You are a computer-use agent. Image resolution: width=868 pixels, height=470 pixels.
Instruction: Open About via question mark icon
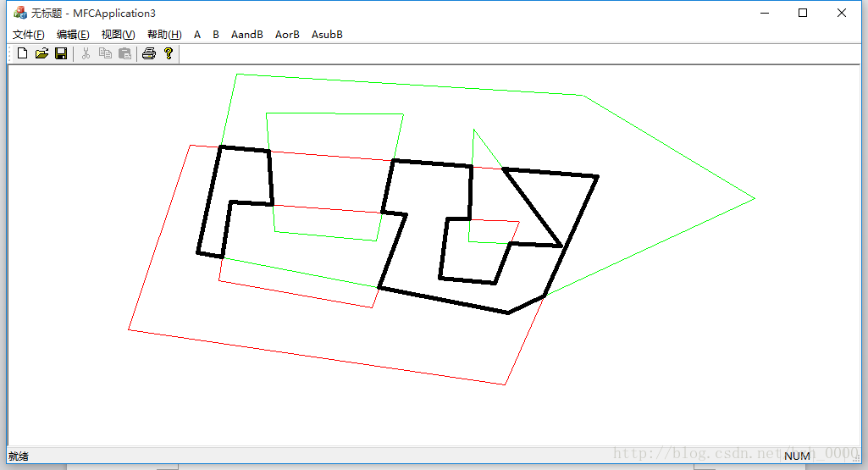(x=169, y=53)
